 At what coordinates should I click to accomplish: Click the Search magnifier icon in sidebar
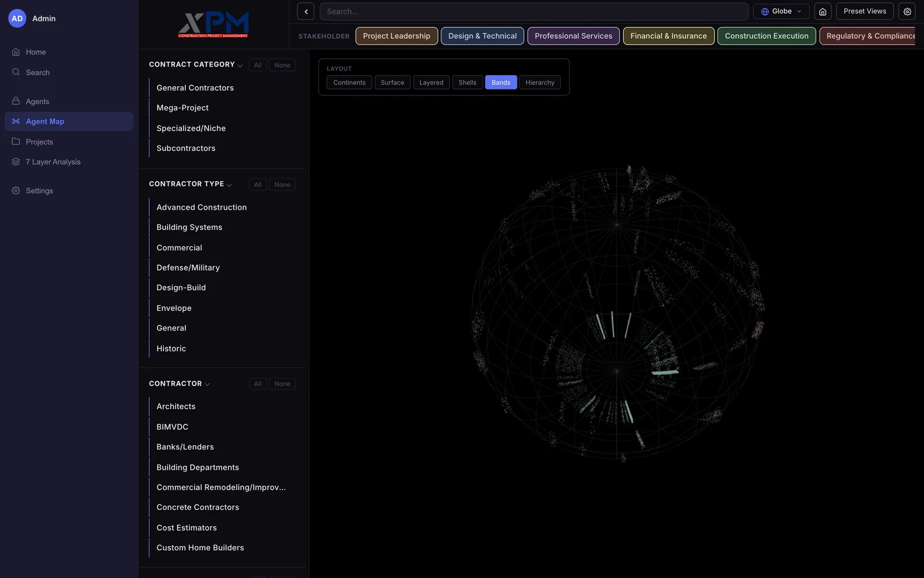click(16, 72)
